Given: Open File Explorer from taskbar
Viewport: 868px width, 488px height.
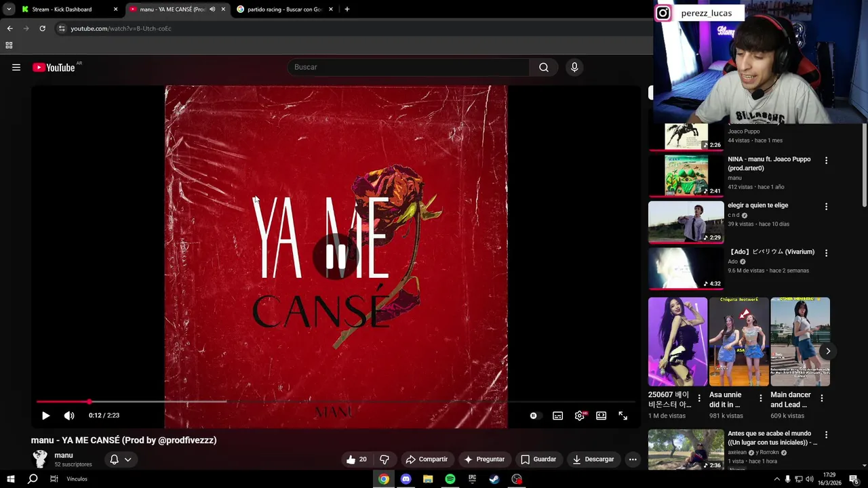Looking at the screenshot, I should (428, 479).
